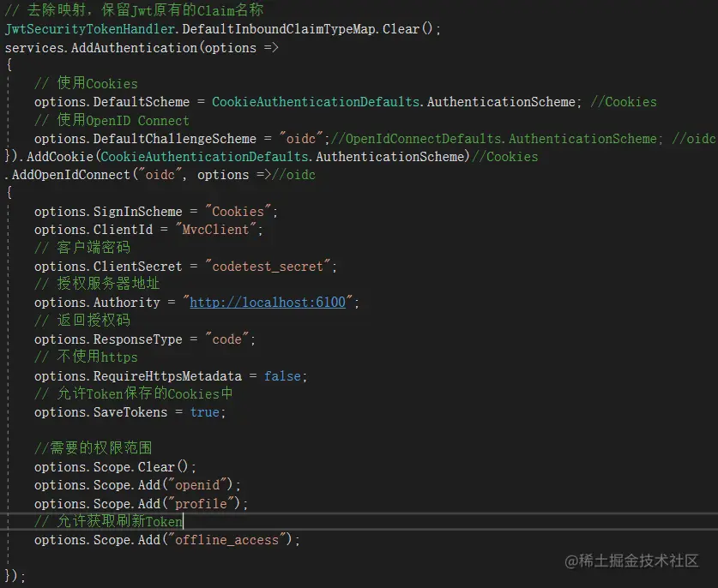The image size is (718, 588).
Task: Click the "codetest_secret" string value
Action: [x=268, y=267]
